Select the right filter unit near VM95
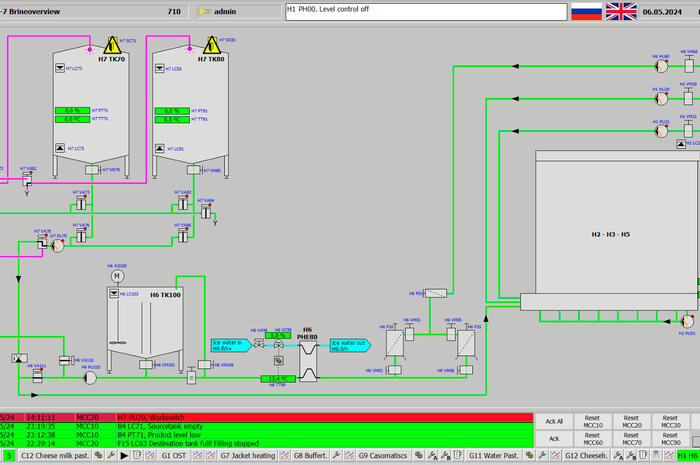Viewport: 700px width, 465px height. coord(466,344)
